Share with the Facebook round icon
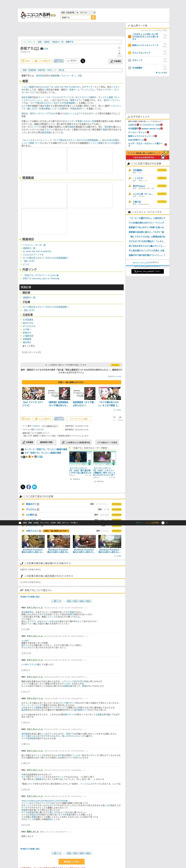 29,487
